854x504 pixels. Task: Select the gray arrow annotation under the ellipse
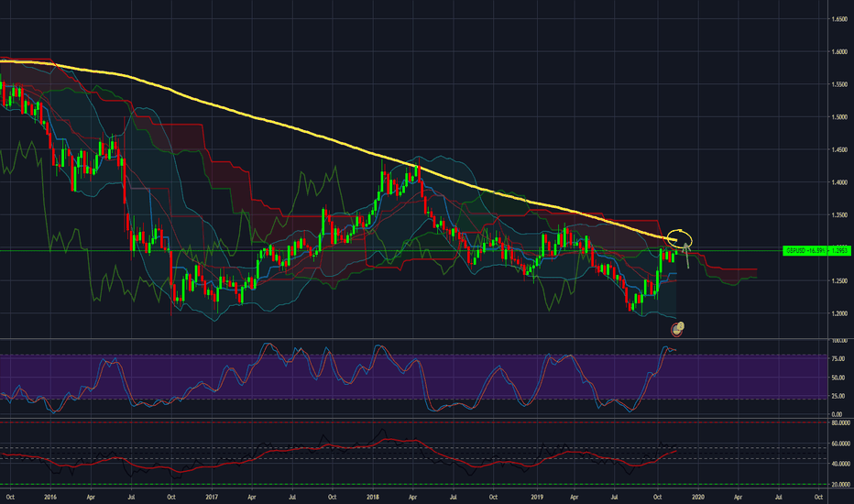click(686, 257)
